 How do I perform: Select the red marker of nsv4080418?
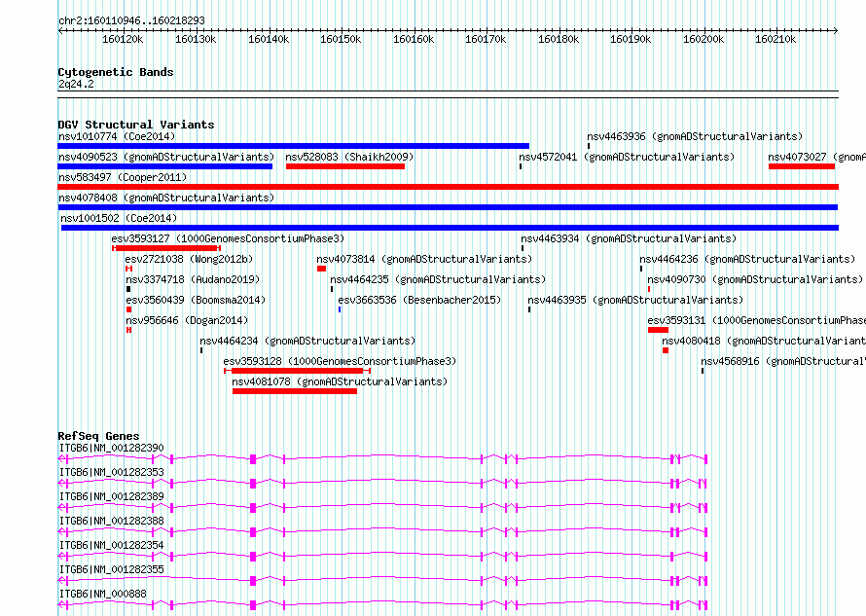[x=666, y=350]
